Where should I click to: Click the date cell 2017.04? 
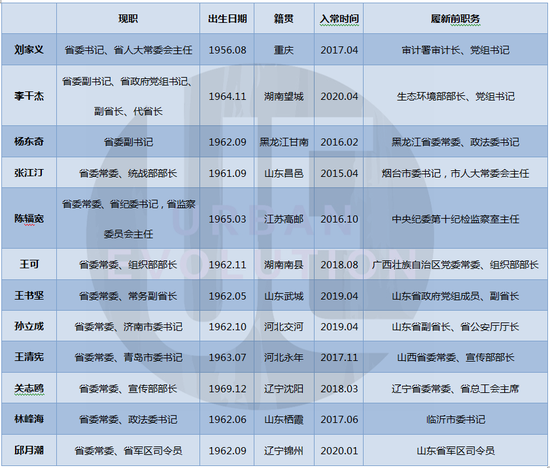[x=339, y=50]
